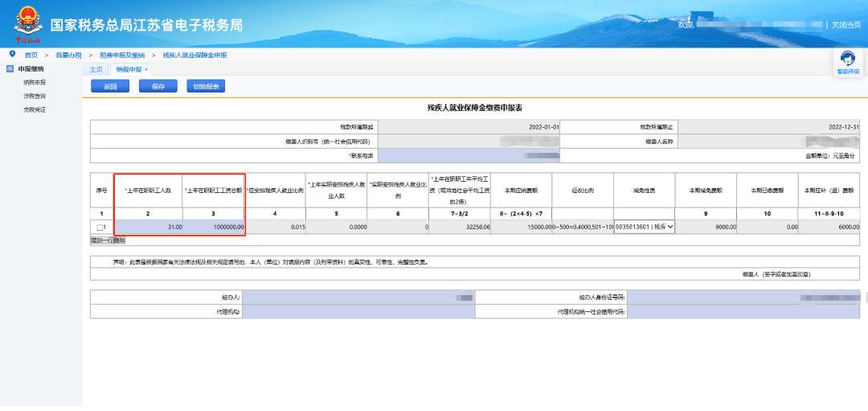Click the 返回 button
The height and width of the screenshot is (411, 868).
(x=110, y=87)
